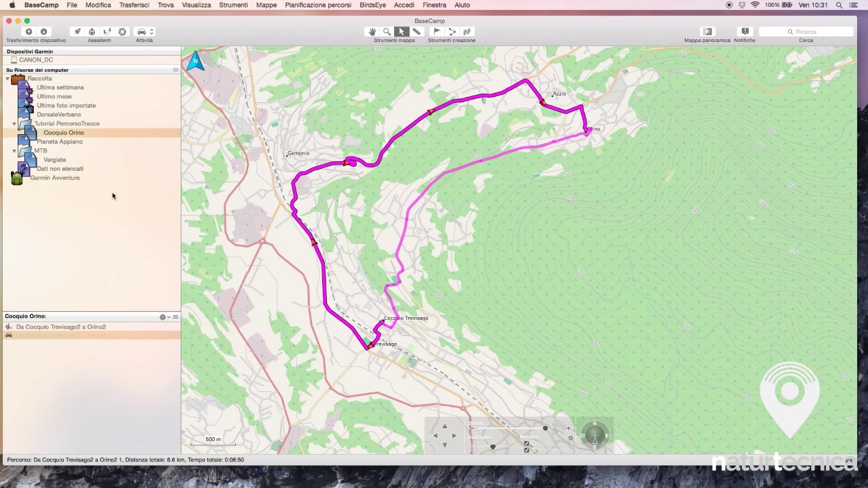Screen dimensions: 868x488
Task: Select the footprints New Track tool
Action: (x=467, y=31)
